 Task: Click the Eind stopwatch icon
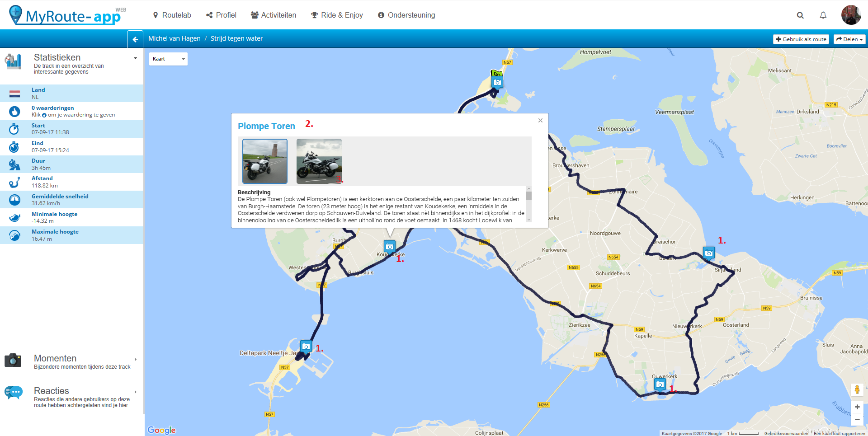(14, 147)
